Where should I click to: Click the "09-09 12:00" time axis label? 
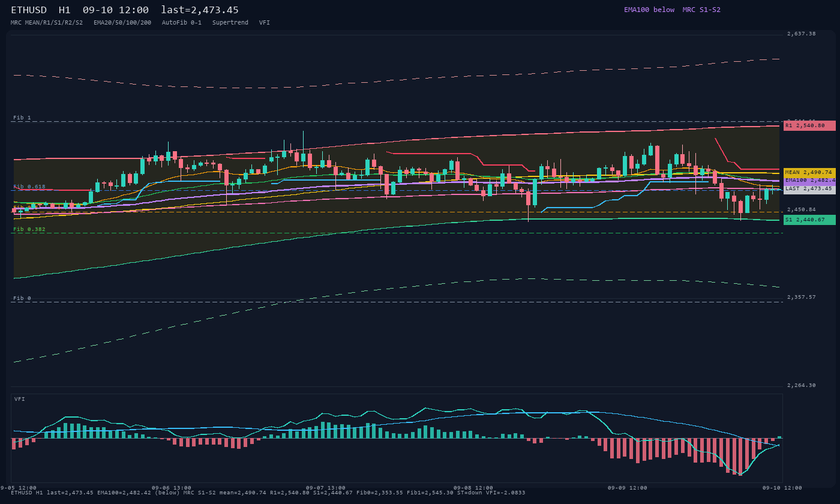(x=628, y=488)
